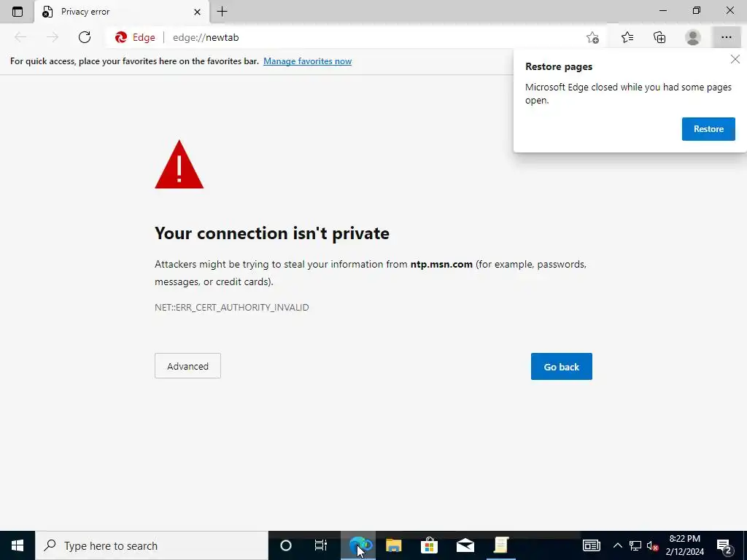This screenshot has width=747, height=560.
Task: Click the Refresh page button
Action: [x=85, y=37]
